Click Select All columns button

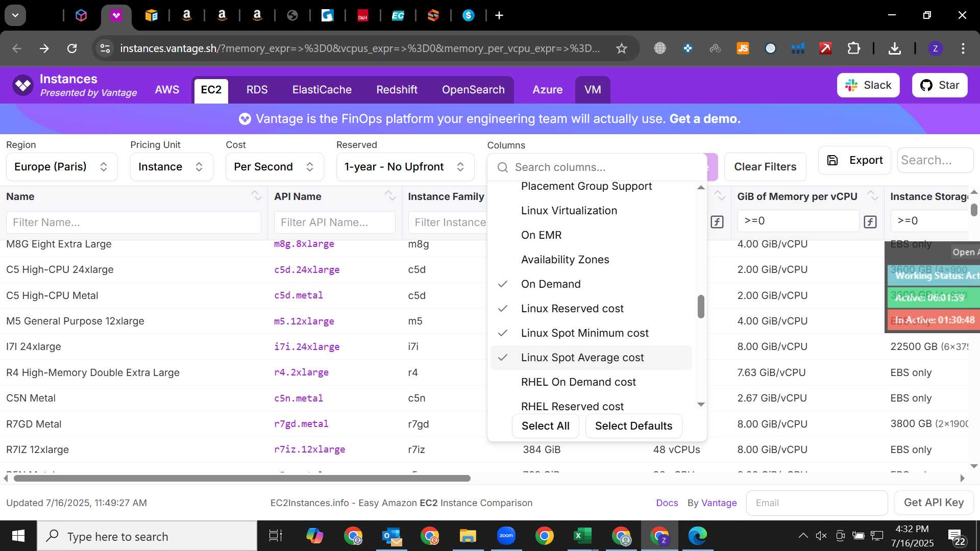(545, 426)
